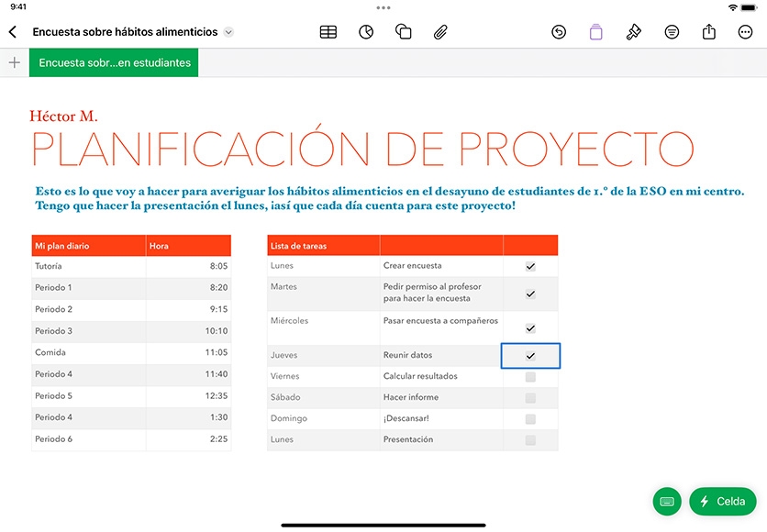Select the Crear encuesta task cell
Image resolution: width=767 pixels, height=532 pixels.
point(441,266)
